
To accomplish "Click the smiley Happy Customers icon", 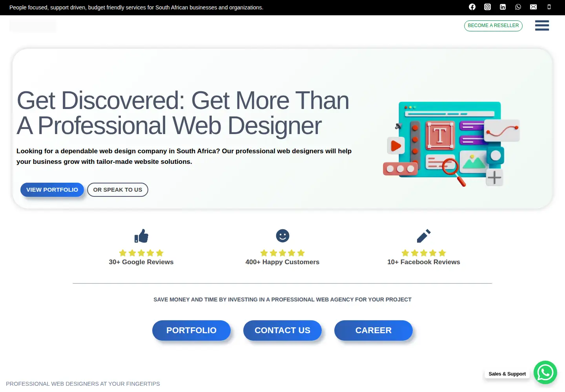I will [282, 236].
